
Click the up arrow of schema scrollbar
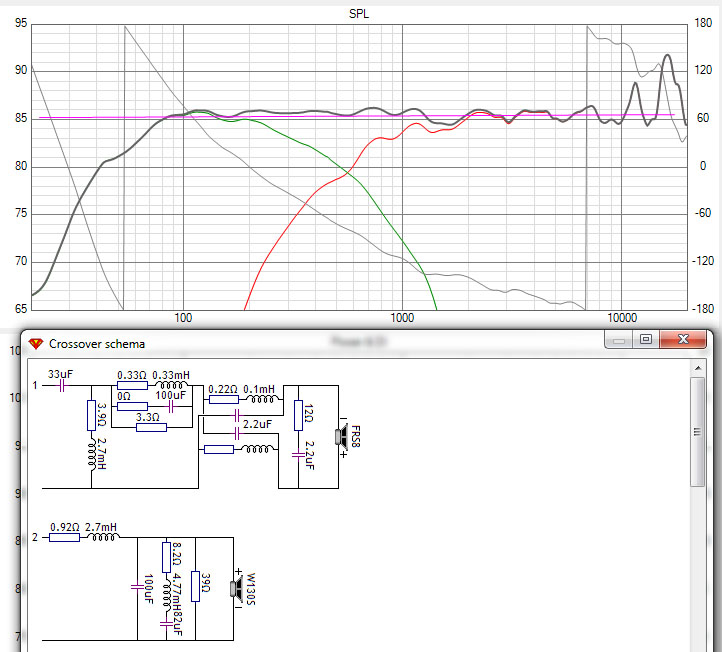(698, 368)
